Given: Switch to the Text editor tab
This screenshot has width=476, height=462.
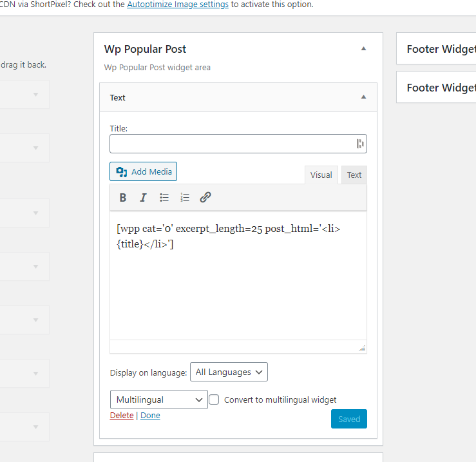Looking at the screenshot, I should click(x=354, y=175).
